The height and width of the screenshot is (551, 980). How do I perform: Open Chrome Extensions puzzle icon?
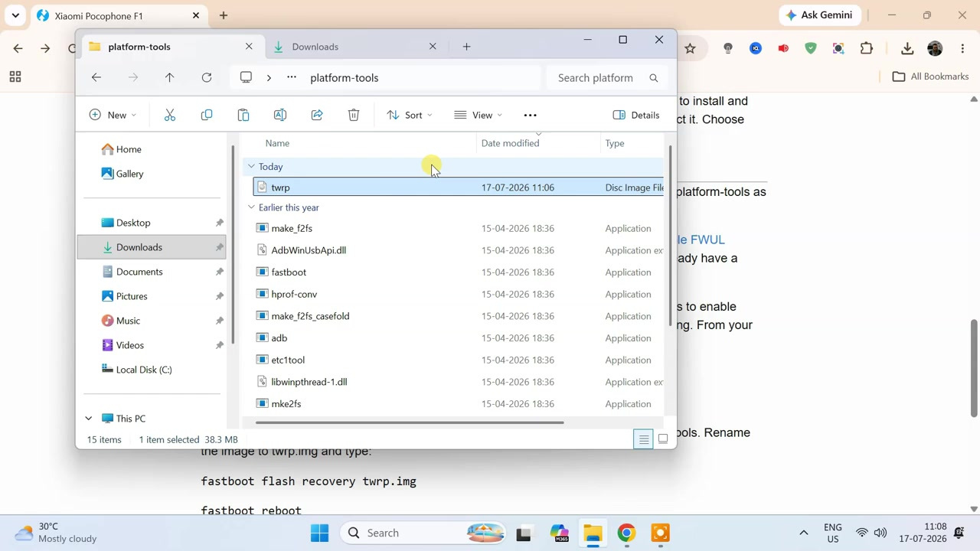point(867,48)
